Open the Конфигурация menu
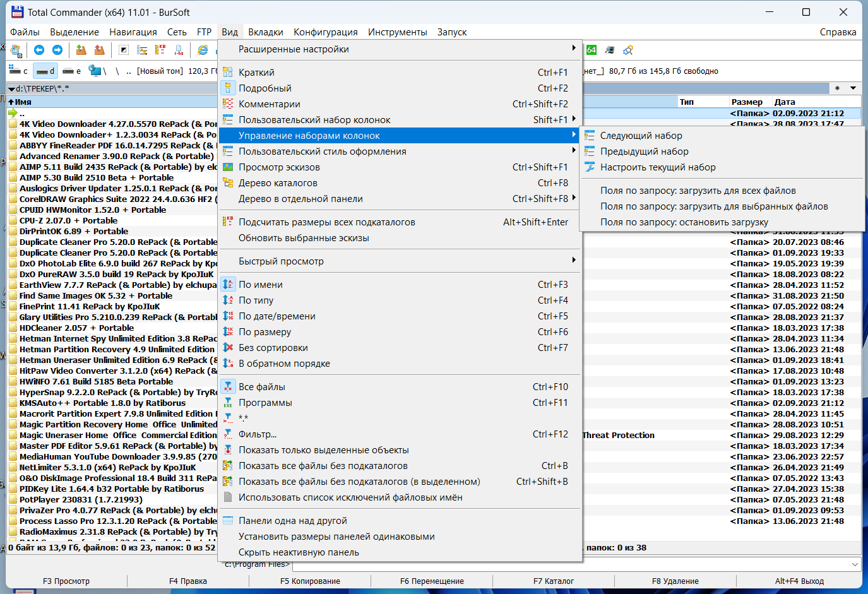This screenshot has width=868, height=594. click(326, 32)
